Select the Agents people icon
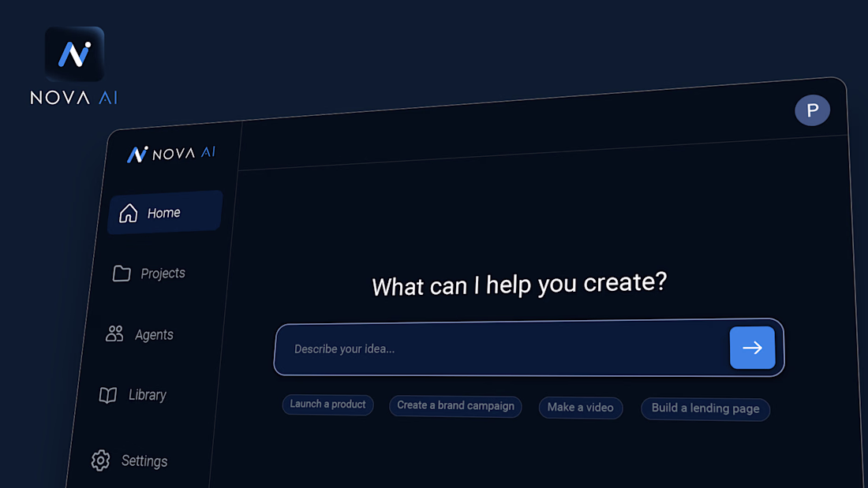 point(114,333)
